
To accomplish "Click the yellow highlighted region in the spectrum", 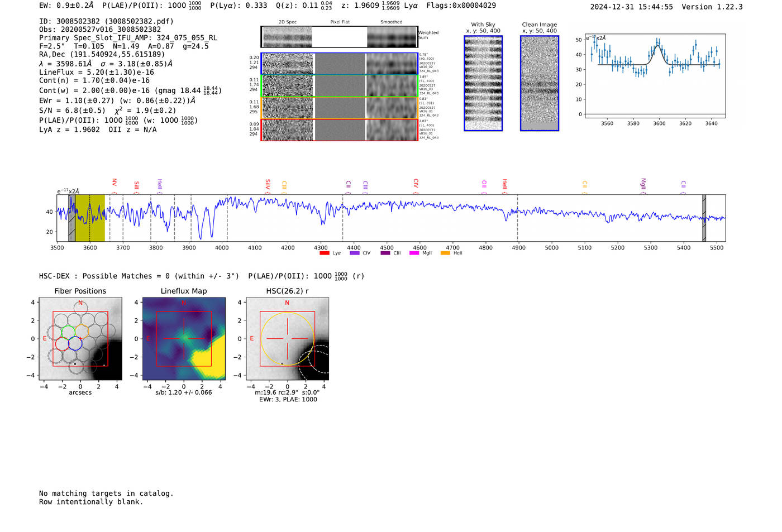I will point(90,218).
